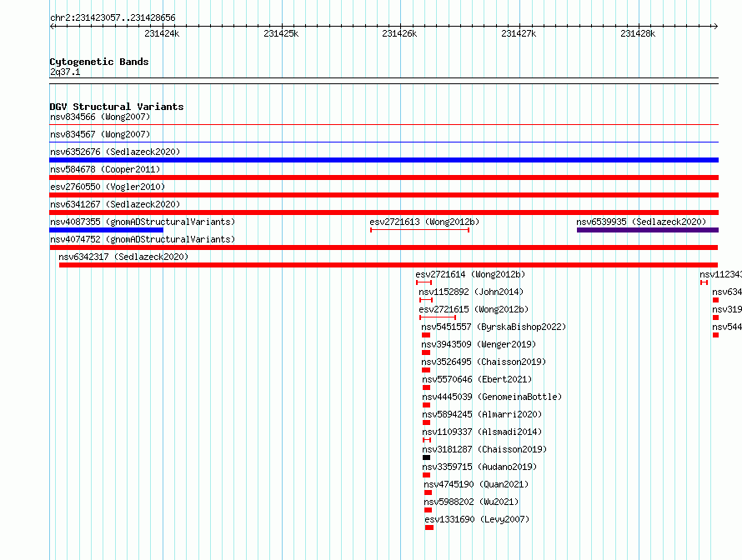742x560 pixels.
Task: Click the ruler's left arrowhead
Action: click(52, 26)
